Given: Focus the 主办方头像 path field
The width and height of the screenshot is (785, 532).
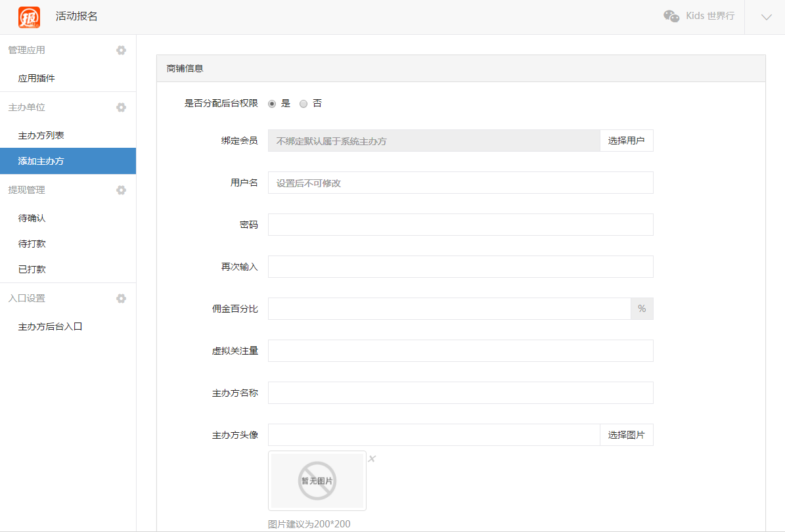Looking at the screenshot, I should pyautogui.click(x=434, y=435).
